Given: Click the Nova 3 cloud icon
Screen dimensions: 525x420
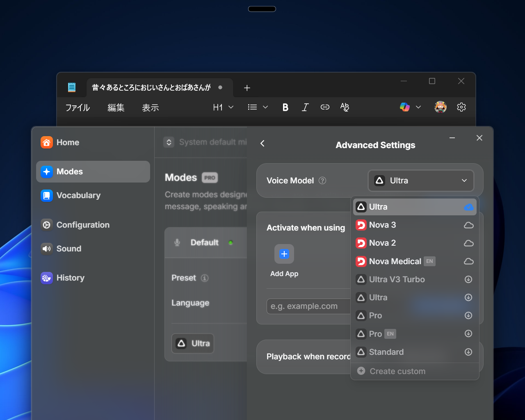Looking at the screenshot, I should click(x=468, y=225).
